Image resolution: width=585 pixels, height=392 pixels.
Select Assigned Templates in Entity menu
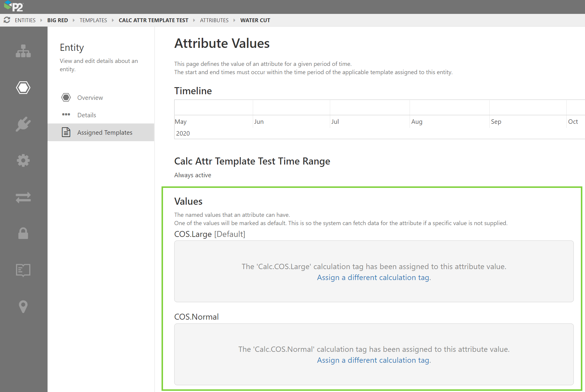click(105, 133)
